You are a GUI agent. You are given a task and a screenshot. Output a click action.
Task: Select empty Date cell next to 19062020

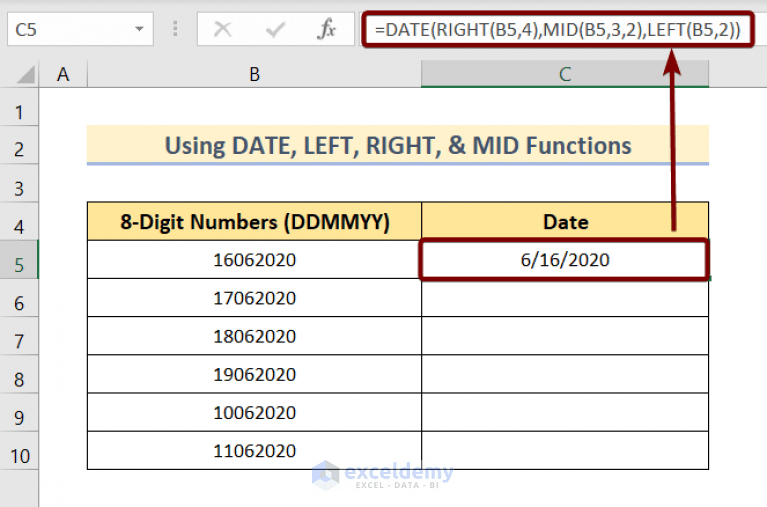click(565, 374)
